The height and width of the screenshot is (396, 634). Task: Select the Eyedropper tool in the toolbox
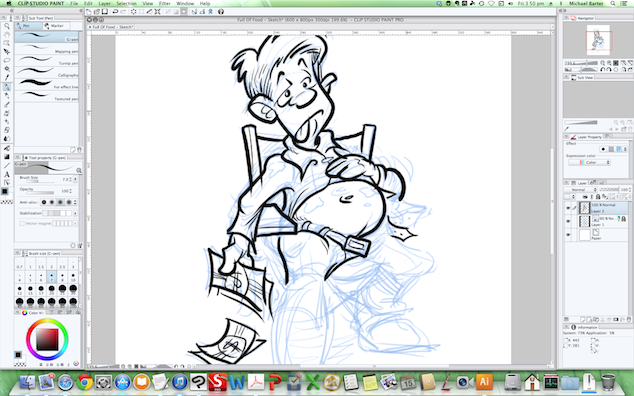pyautogui.click(x=7, y=77)
